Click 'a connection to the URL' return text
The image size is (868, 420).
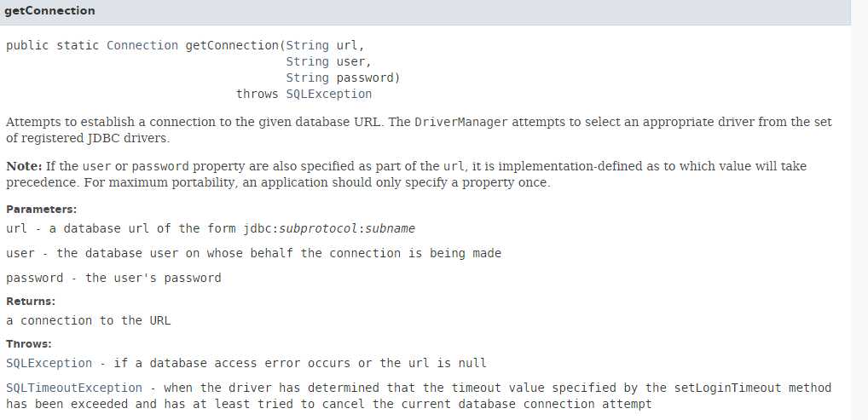[89, 320]
